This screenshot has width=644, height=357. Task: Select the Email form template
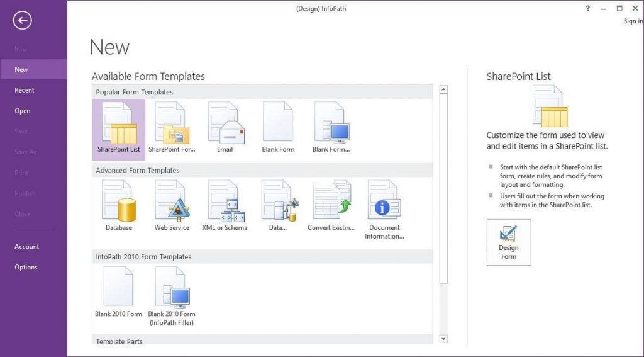[225, 128]
